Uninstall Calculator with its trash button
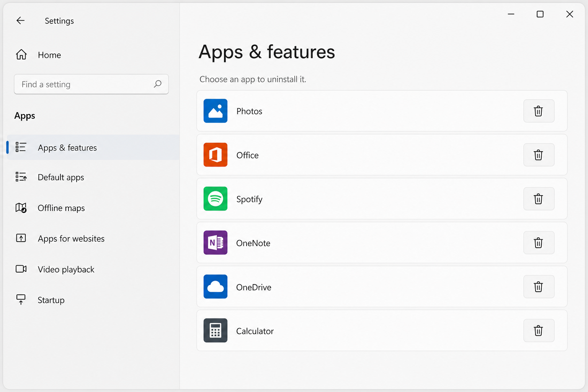The width and height of the screenshot is (588, 392). click(x=539, y=330)
